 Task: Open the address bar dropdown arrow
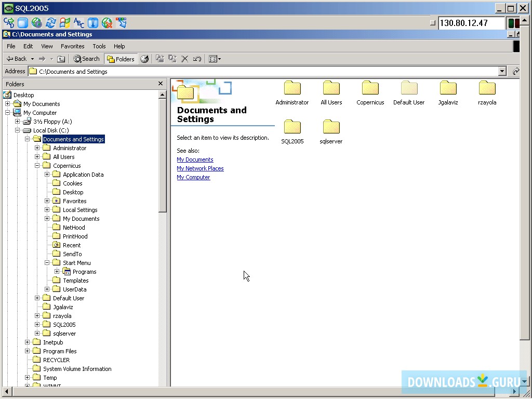pyautogui.click(x=502, y=71)
